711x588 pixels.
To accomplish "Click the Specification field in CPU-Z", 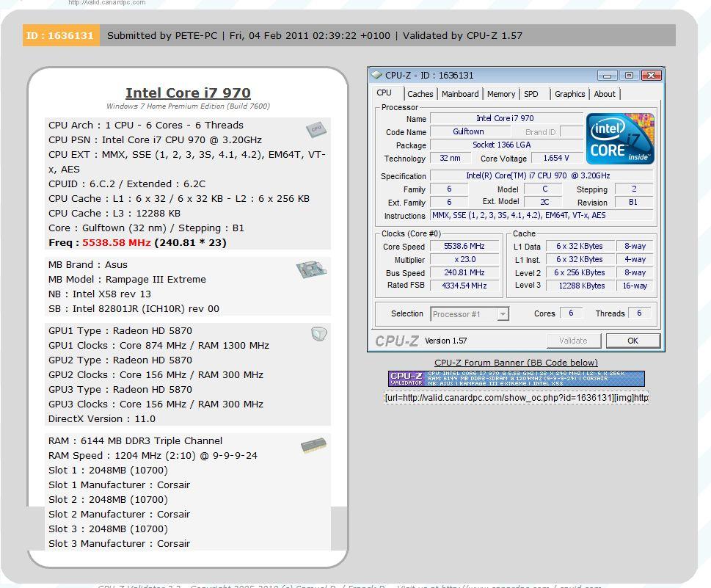I will pyautogui.click(x=542, y=175).
